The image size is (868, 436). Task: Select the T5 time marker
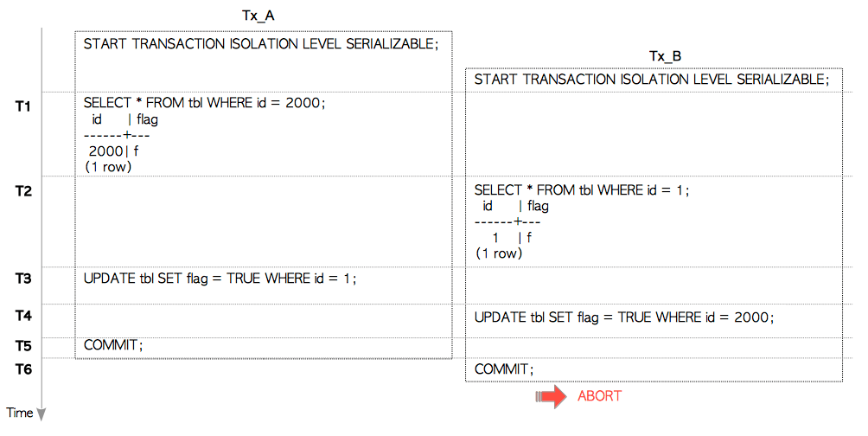point(23,346)
